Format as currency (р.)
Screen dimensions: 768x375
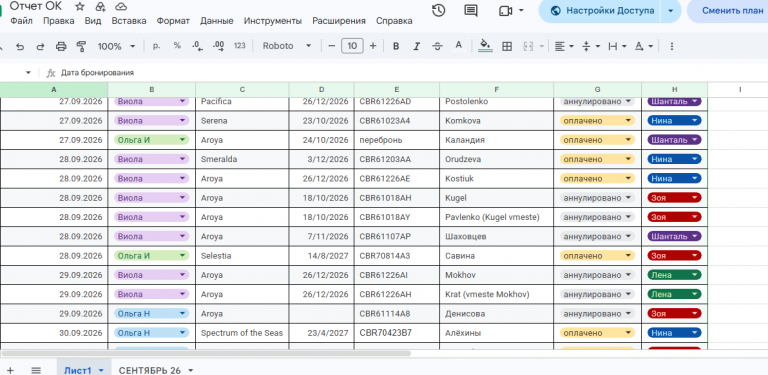157,46
